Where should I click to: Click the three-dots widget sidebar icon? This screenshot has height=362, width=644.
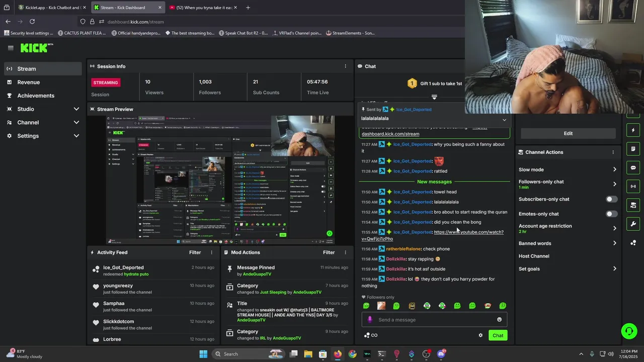[x=633, y=243]
